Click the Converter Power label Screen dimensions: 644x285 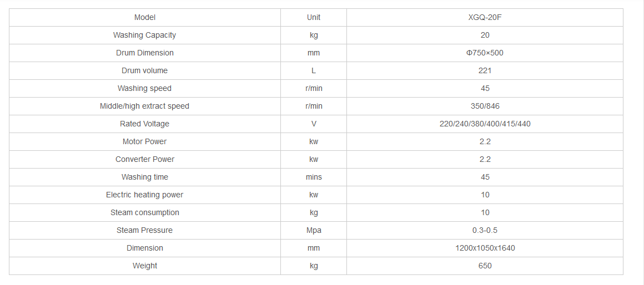pyautogui.click(x=145, y=159)
